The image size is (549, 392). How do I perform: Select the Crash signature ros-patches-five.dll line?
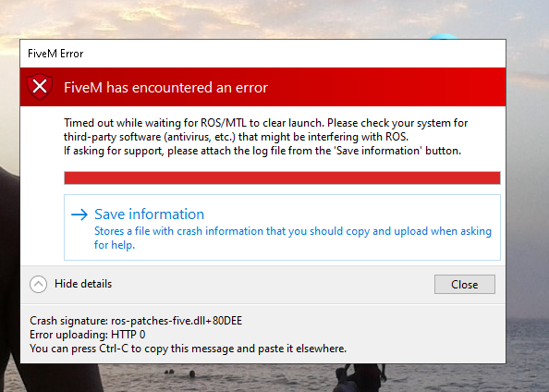136,321
